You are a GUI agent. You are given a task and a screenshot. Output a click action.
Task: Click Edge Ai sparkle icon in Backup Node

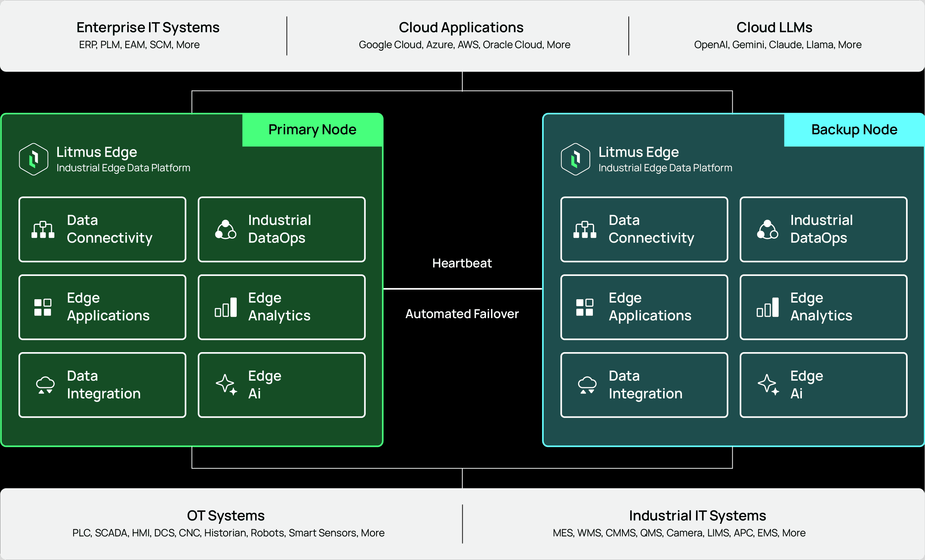[769, 385]
